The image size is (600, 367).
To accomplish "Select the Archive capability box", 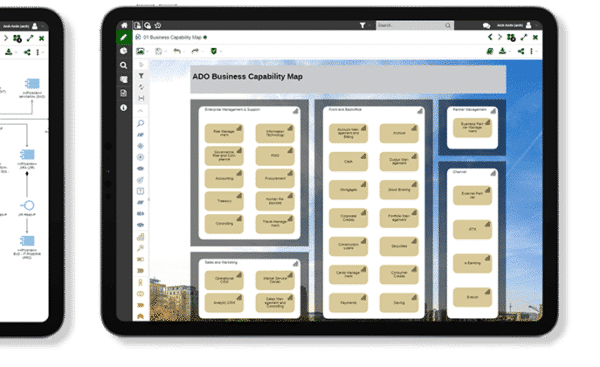I will (399, 133).
